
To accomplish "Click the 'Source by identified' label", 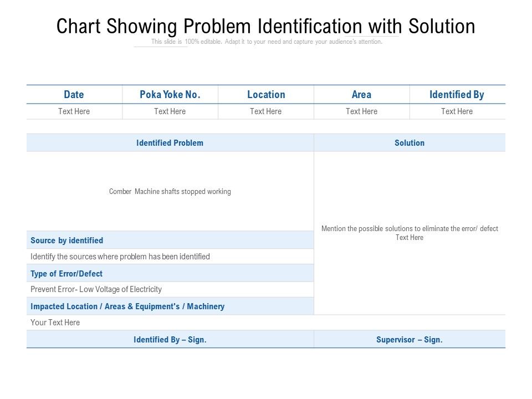I will pos(67,240).
